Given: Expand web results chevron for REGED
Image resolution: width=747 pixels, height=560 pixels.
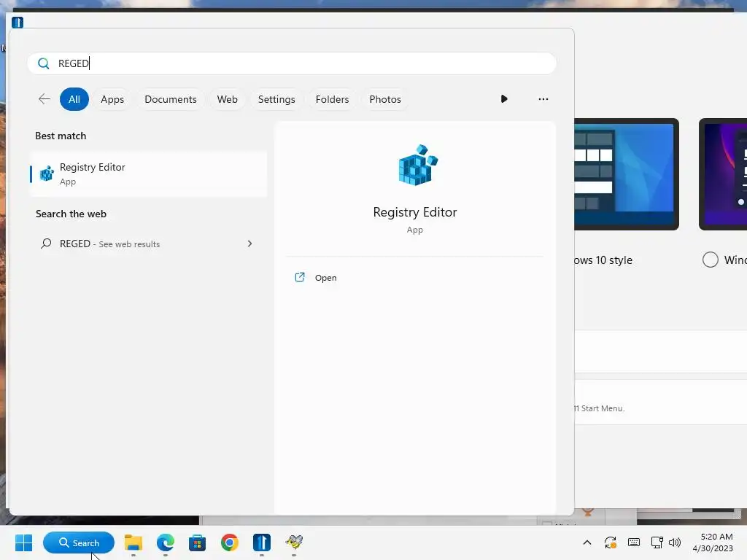Looking at the screenshot, I should click(249, 244).
